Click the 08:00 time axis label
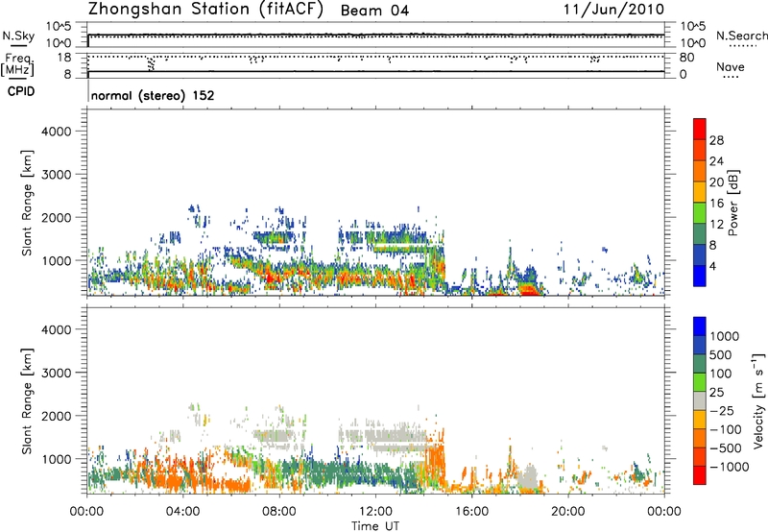The height and width of the screenshot is (532, 768). point(279,512)
